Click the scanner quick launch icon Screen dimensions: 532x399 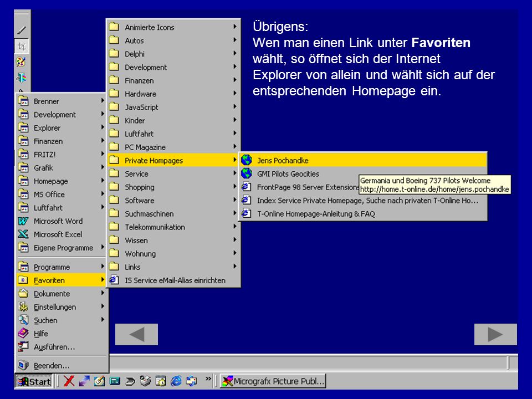pyautogui.click(x=130, y=381)
